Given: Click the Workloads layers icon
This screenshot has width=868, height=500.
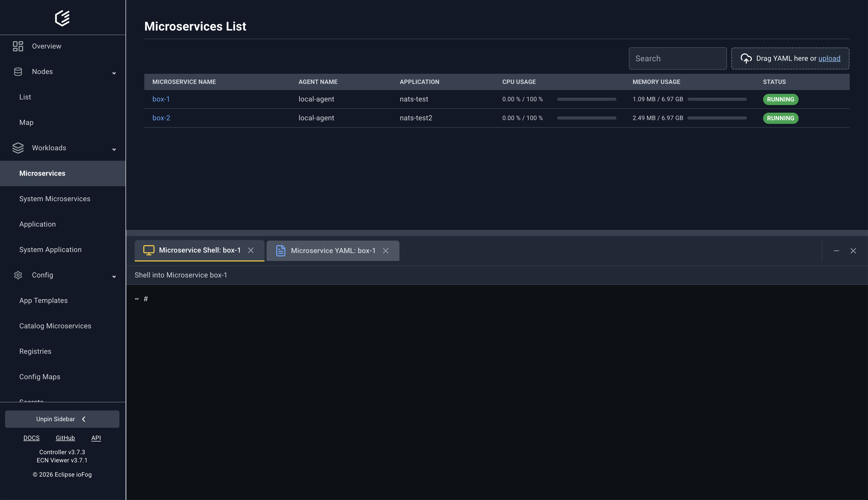Looking at the screenshot, I should coord(18,148).
